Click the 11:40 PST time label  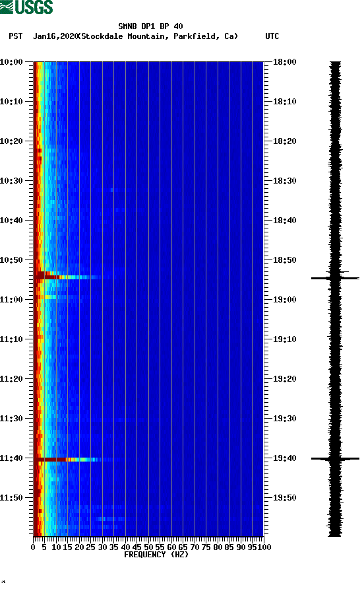click(x=12, y=458)
